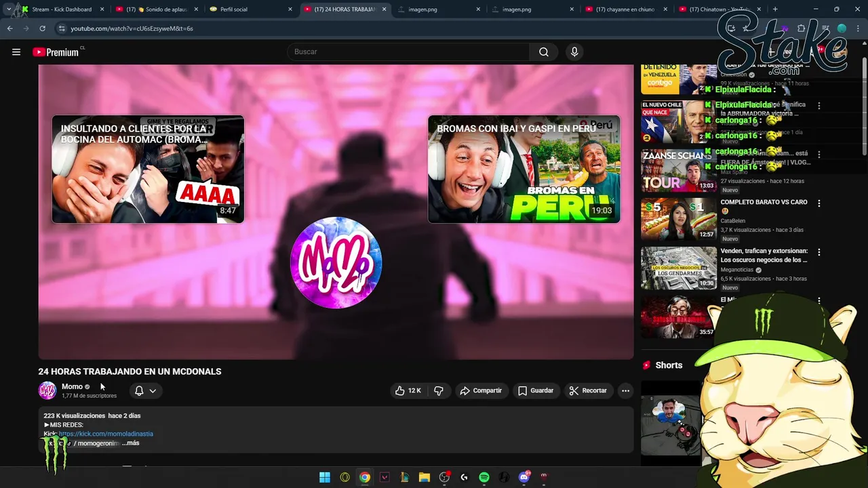The image size is (868, 488).
Task: Go forward in browser history
Action: (x=26, y=28)
